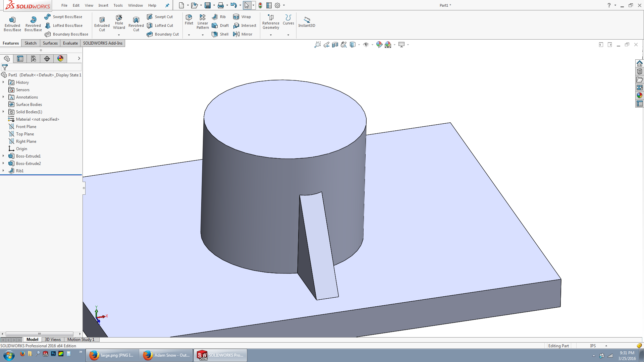This screenshot has width=644, height=362.
Task: Select Rib1 in the feature tree
Action: [x=19, y=171]
